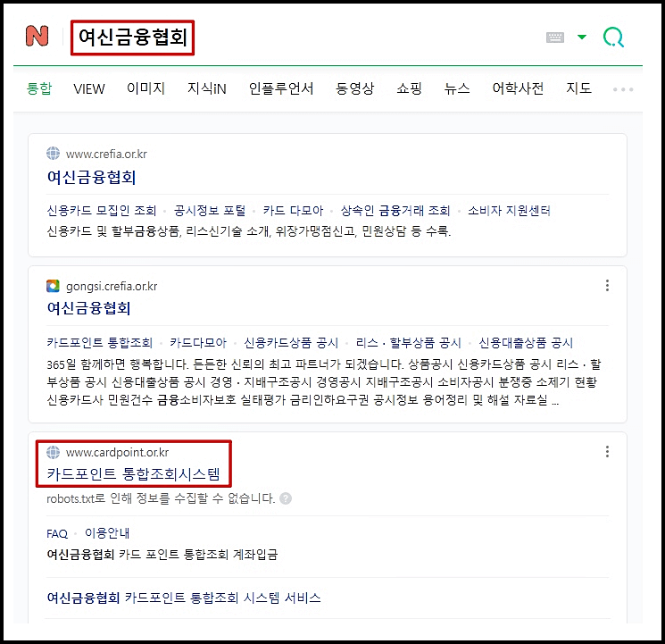Select the 어학사전 tab
The image size is (665, 644).
518,88
